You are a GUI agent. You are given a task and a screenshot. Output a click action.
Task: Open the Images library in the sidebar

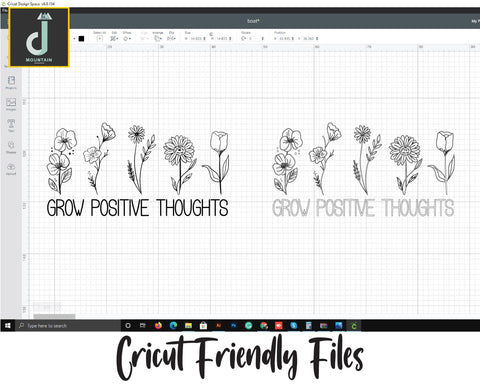(11, 104)
